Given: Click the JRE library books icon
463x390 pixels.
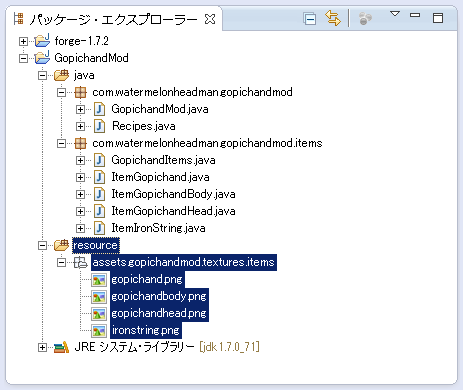Looking at the screenshot, I should click(61, 347).
